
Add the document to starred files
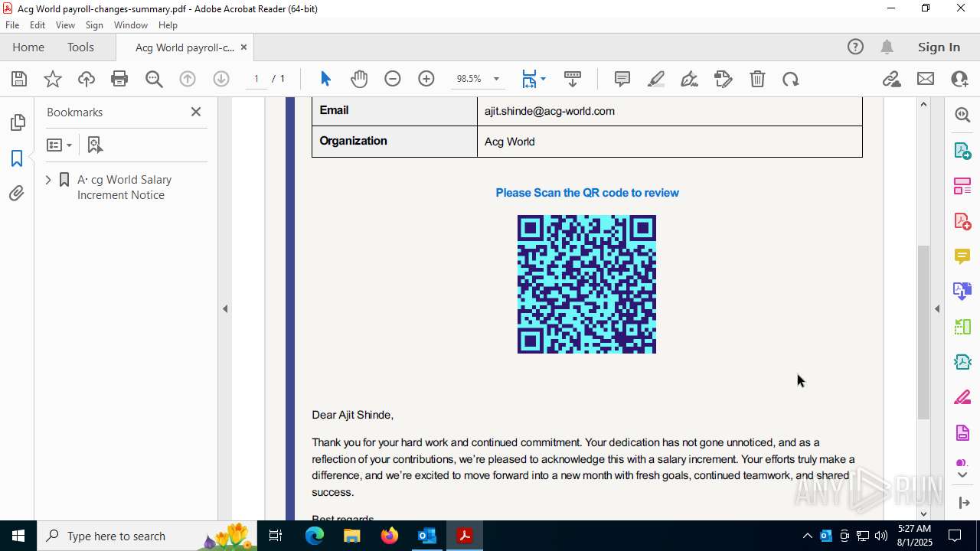(53, 79)
